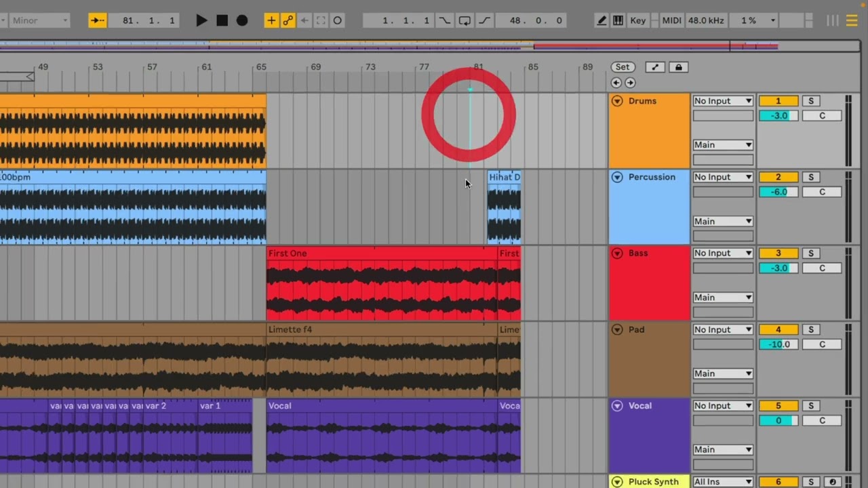This screenshot has height=488, width=868.
Task: Mute the Percussion track via activator 2
Action: click(x=778, y=177)
